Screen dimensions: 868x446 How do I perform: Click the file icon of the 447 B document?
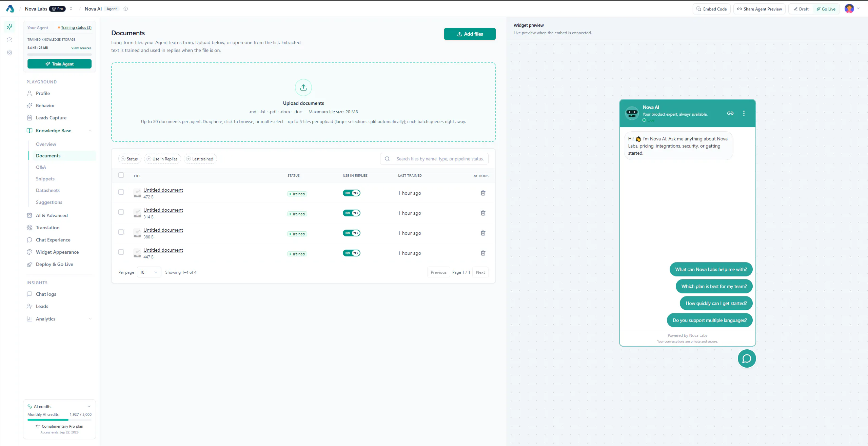click(137, 253)
